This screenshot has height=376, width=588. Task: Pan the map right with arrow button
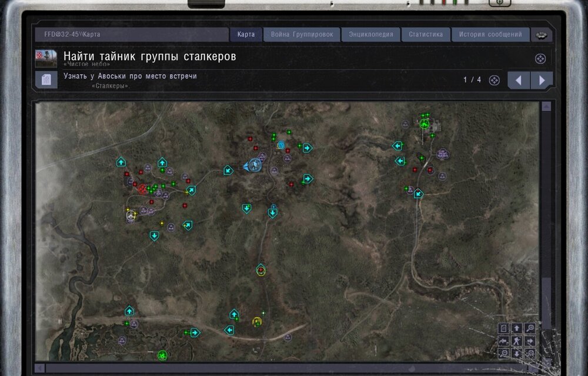530,341
